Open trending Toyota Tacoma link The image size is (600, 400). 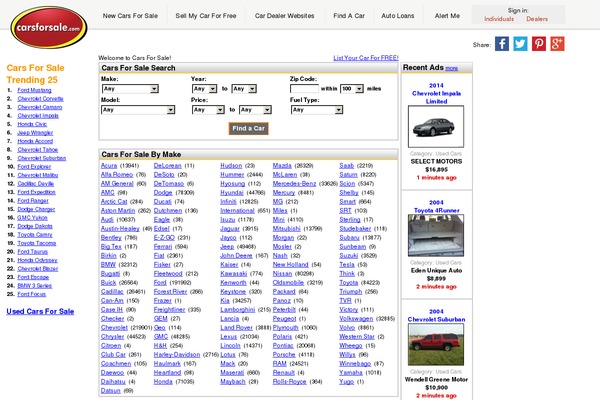[x=37, y=243]
